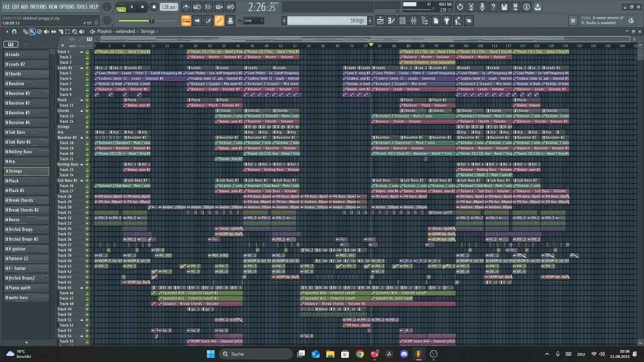Select the Rolling Bass pattern in picker
The image size is (644, 362).
(27, 152)
